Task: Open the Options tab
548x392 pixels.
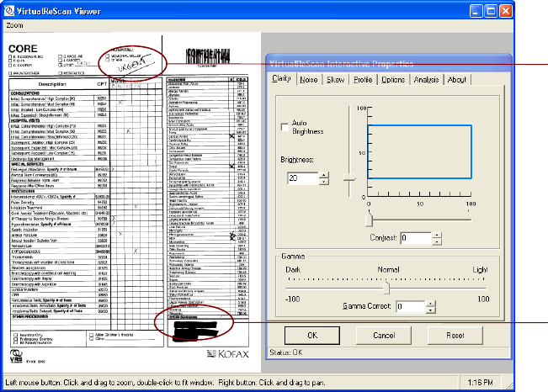Action: (392, 79)
